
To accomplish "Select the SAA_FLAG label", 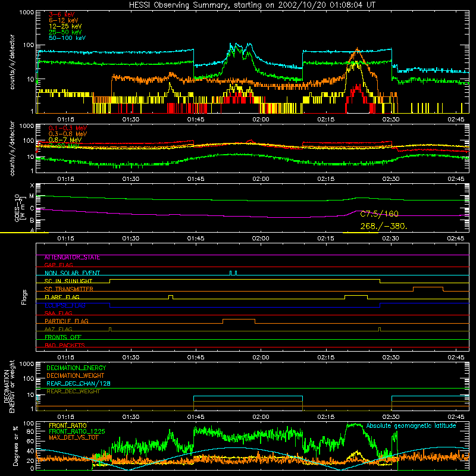I will pyautogui.click(x=58, y=313).
